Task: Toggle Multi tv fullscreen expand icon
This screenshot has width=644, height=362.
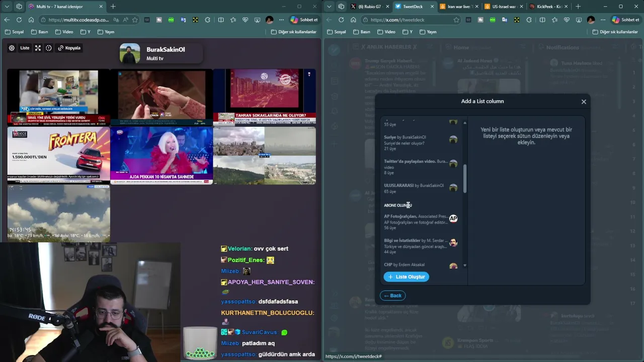Action: [x=38, y=48]
